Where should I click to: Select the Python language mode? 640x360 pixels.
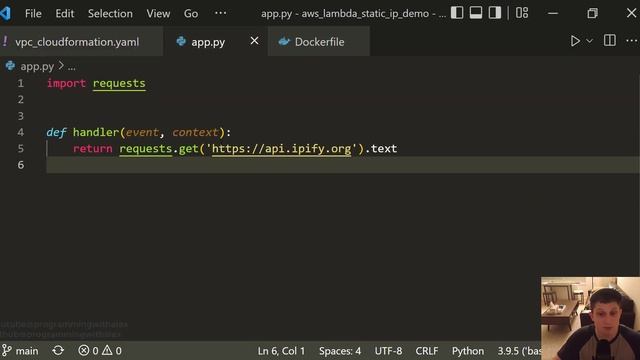coord(468,351)
